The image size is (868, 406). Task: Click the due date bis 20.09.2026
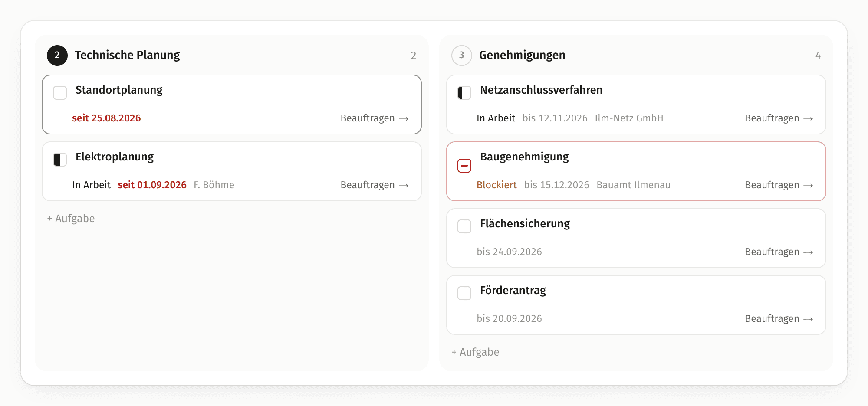pos(510,319)
